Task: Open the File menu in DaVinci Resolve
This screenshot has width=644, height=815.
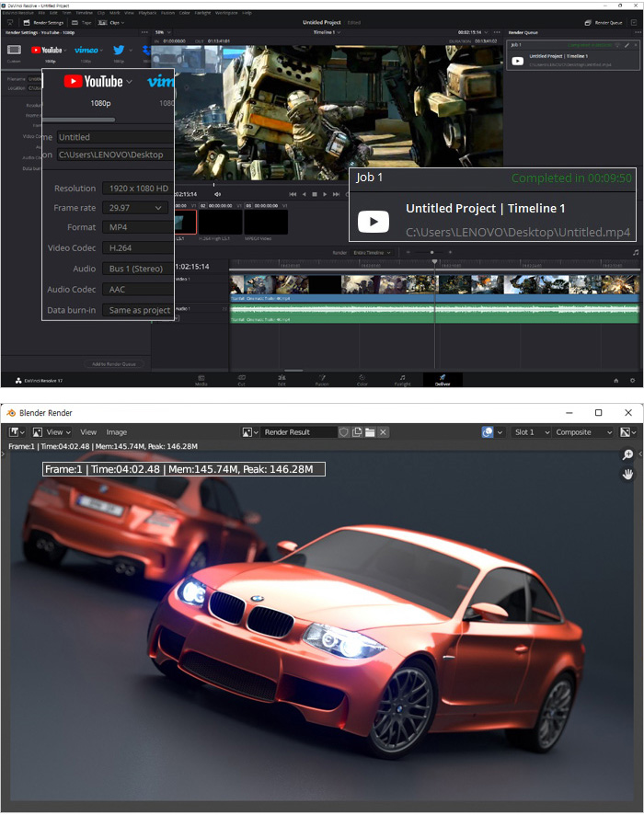Action: click(41, 13)
